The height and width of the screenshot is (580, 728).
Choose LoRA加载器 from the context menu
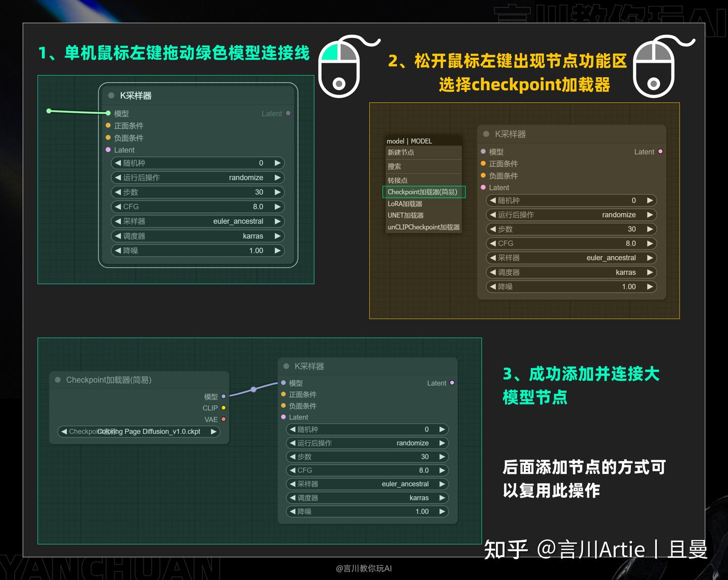coord(424,204)
